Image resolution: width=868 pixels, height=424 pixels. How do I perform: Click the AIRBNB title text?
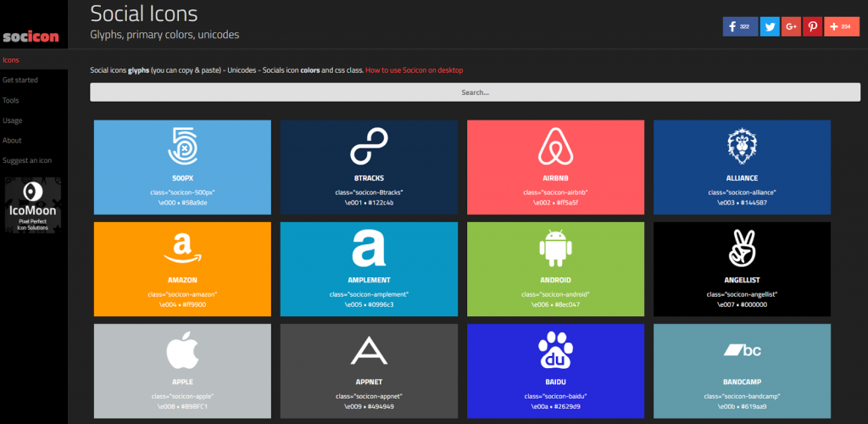tap(555, 178)
